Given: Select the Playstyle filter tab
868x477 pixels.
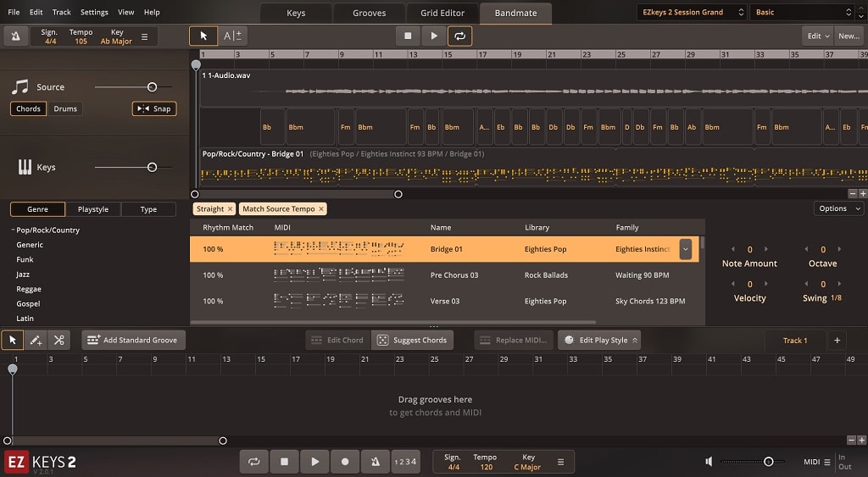Looking at the screenshot, I should click(x=93, y=209).
